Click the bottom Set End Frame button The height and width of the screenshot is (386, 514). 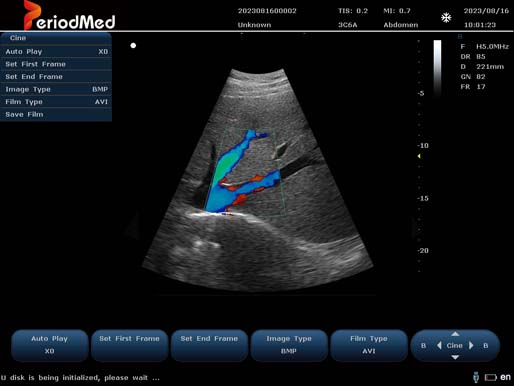[209, 345]
